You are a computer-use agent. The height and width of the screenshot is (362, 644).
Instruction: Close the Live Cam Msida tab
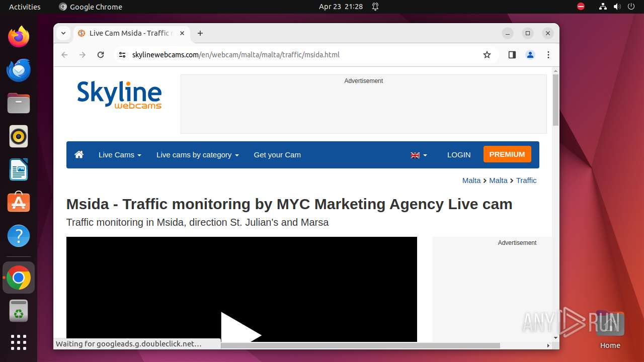(x=182, y=33)
